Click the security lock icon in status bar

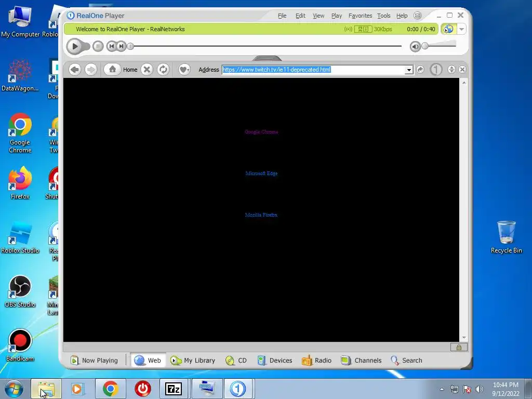coord(459,347)
